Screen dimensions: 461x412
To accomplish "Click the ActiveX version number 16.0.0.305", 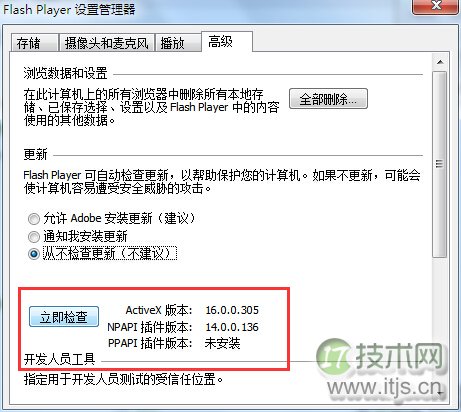I will coord(232,310).
